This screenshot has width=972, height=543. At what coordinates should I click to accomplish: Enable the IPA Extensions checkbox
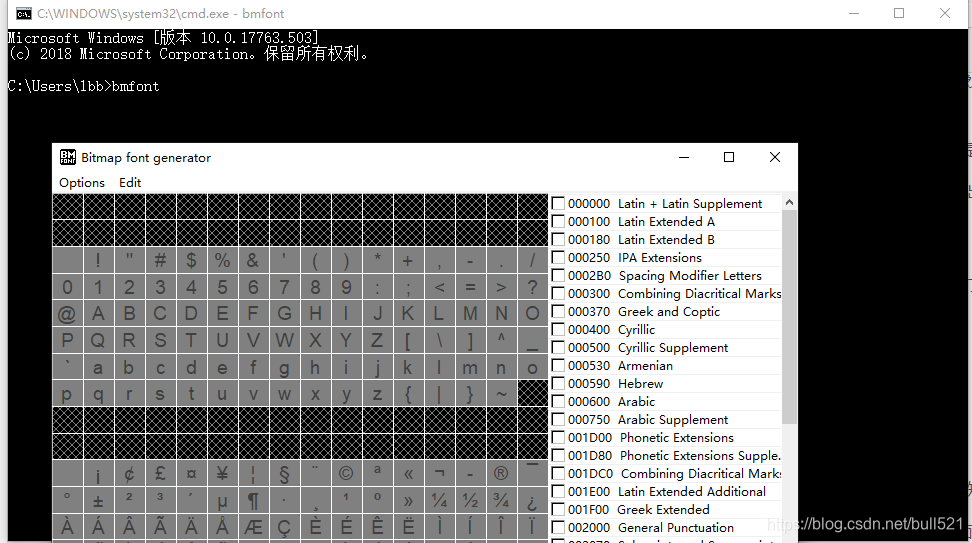click(x=558, y=257)
